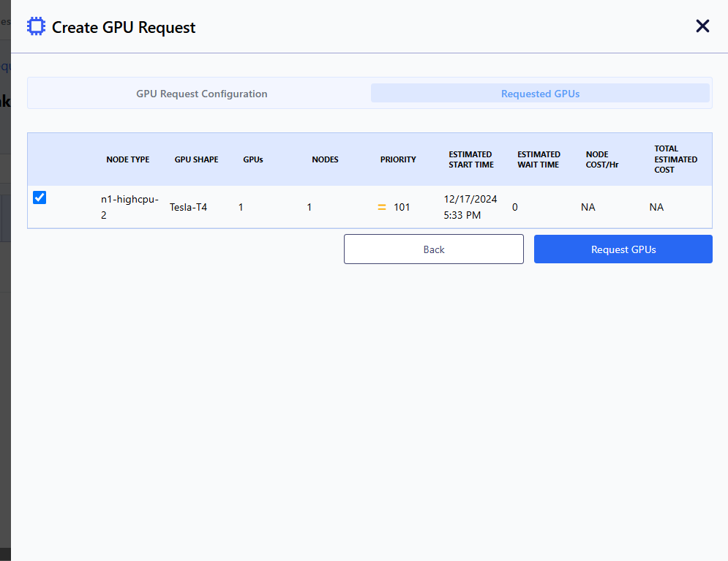Click the GPU SHAPE column header

click(196, 159)
